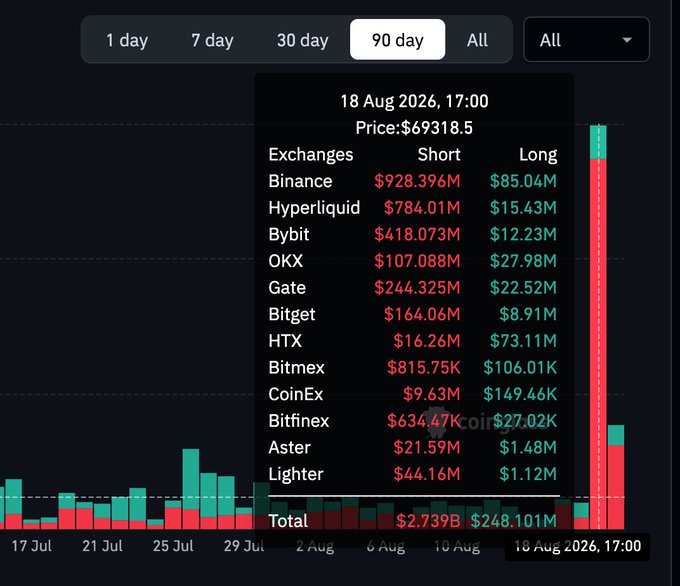Select the 1 day time range tab
This screenshot has width=680, height=586.
pos(127,40)
